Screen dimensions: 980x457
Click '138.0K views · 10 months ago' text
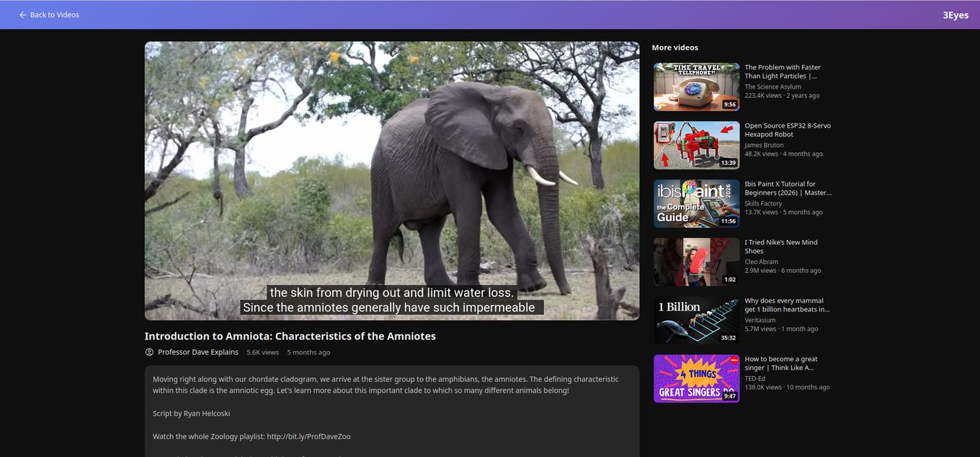(787, 388)
